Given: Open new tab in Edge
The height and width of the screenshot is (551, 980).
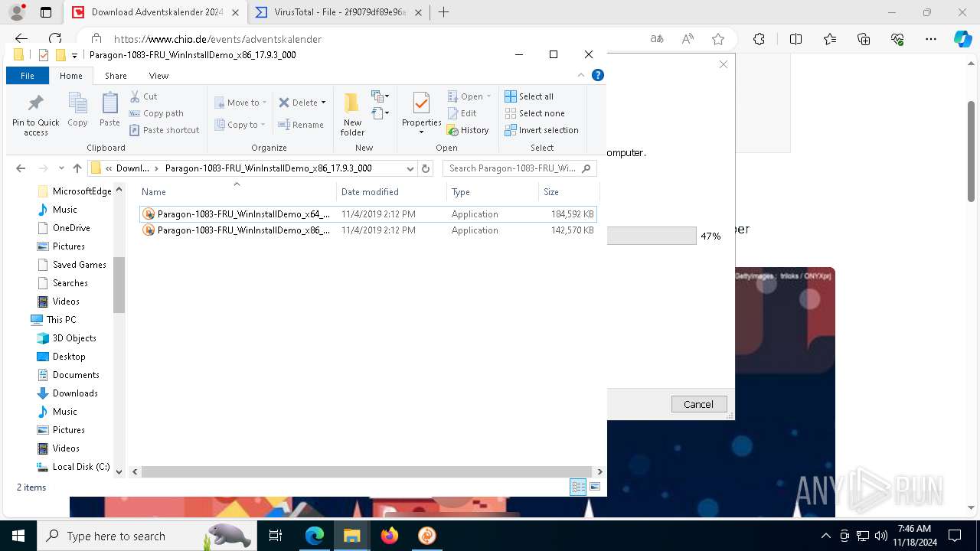Looking at the screenshot, I should 443,12.
